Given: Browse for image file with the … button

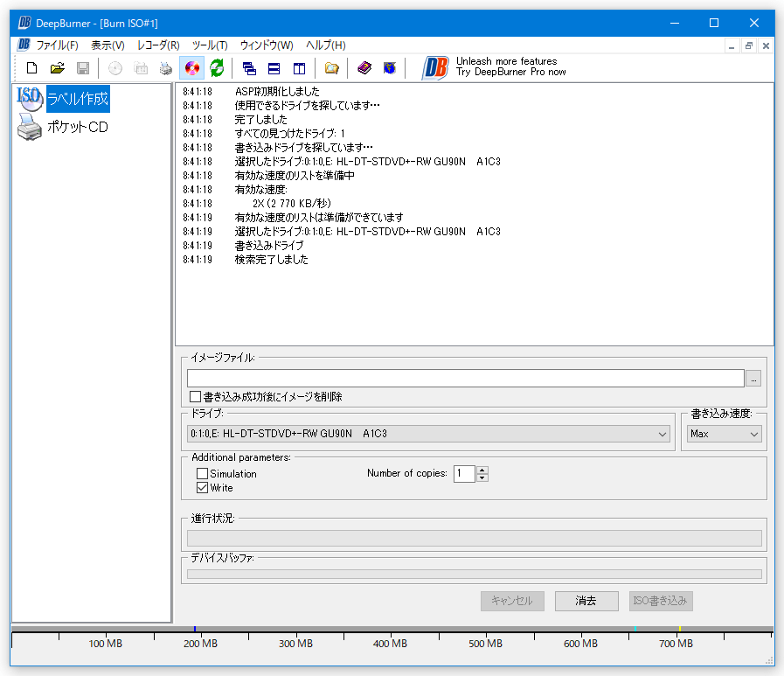Looking at the screenshot, I should 753,379.
